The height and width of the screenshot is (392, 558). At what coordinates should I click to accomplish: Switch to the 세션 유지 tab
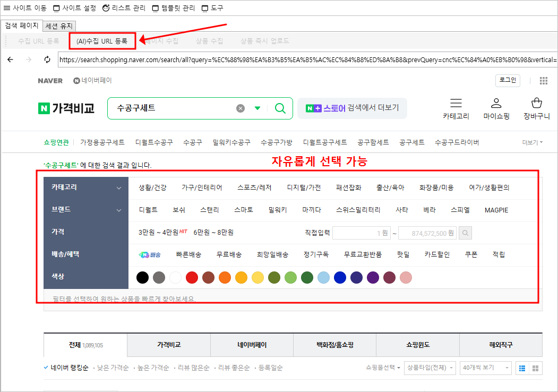(x=59, y=26)
